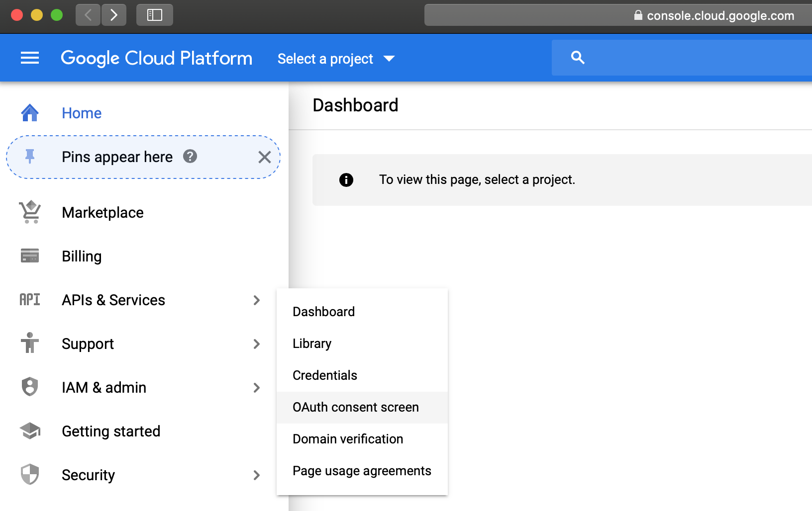812x511 pixels.
Task: Click the search magnifier icon
Action: pyautogui.click(x=578, y=58)
